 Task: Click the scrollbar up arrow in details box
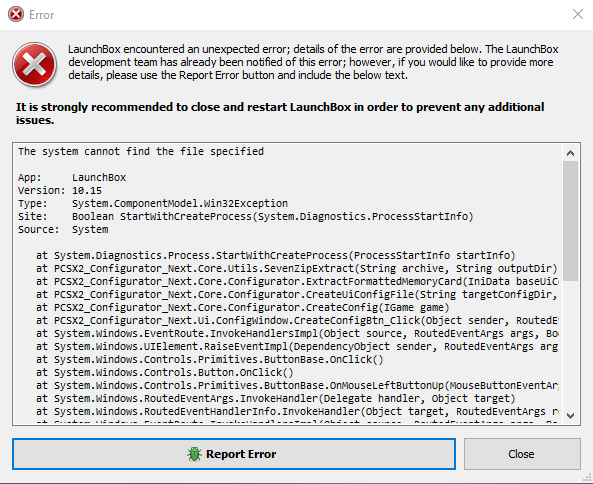tap(570, 153)
